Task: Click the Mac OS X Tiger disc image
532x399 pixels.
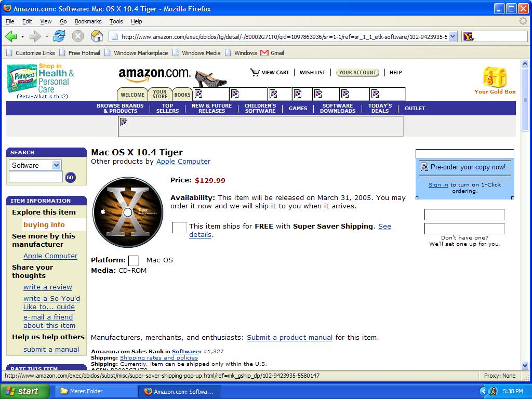Action: [128, 212]
